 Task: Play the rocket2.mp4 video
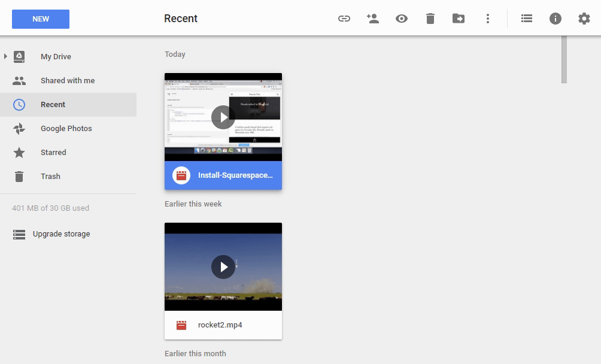point(223,266)
